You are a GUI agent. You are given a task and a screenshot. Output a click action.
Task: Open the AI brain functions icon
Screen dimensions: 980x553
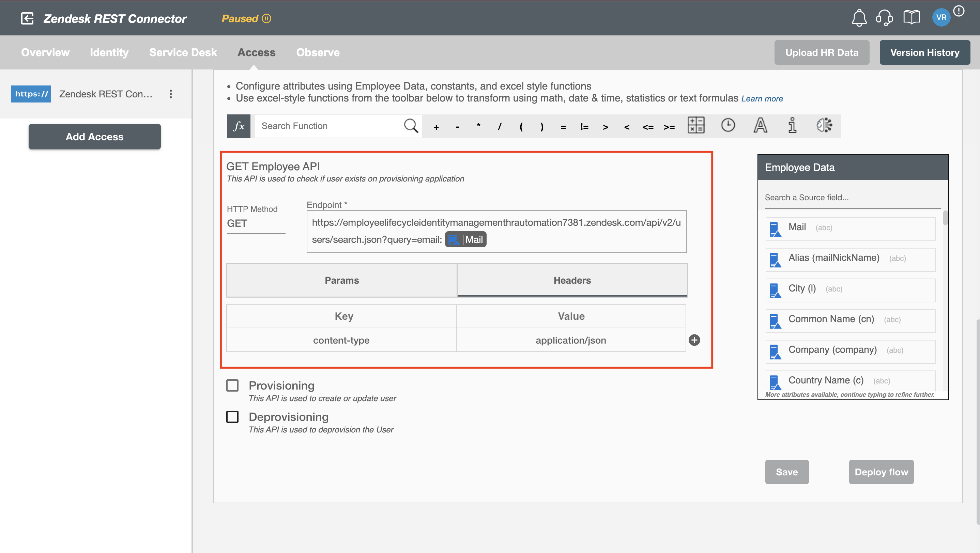824,125
